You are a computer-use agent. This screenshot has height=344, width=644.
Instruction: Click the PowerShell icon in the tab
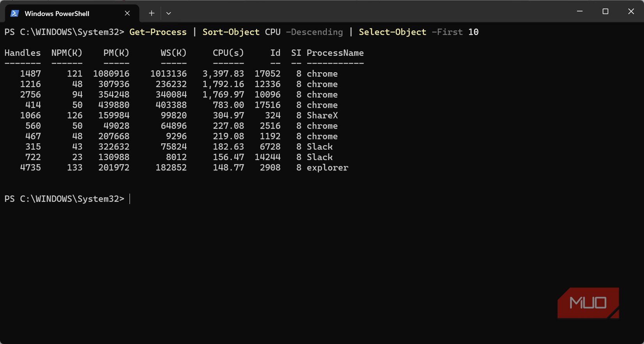coord(15,13)
